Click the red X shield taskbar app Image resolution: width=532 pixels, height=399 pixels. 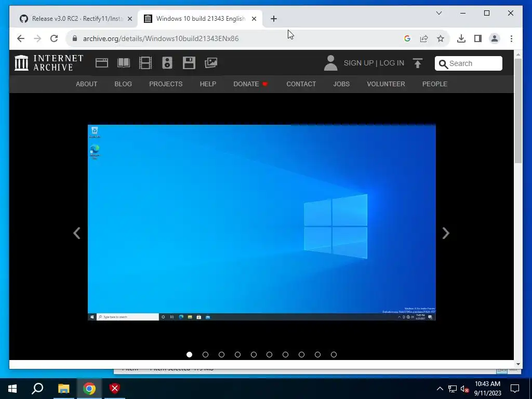[115, 389]
